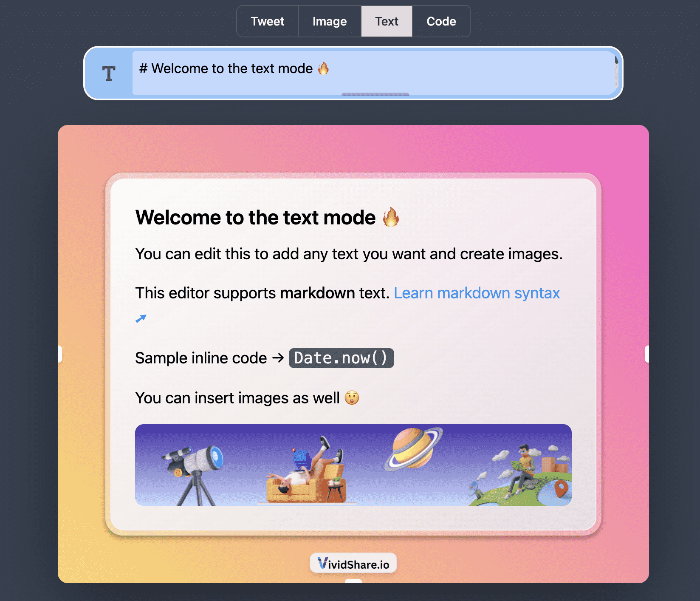Open the Image tab
This screenshot has height=601, width=700.
[x=330, y=21]
